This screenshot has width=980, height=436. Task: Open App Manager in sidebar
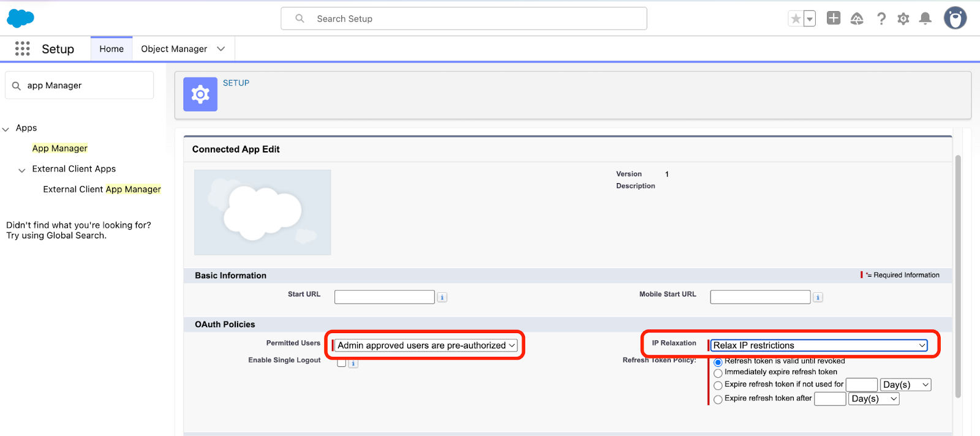coord(60,148)
